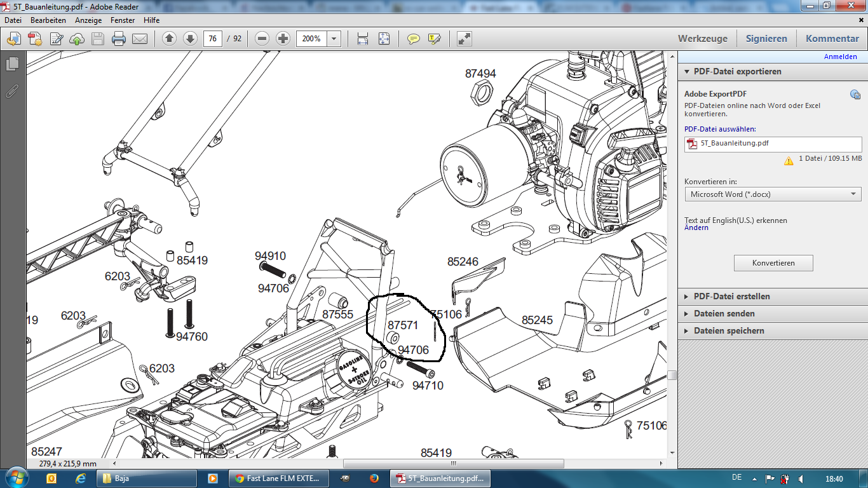
Task: Show hidden system tray icons
Action: tap(754, 478)
